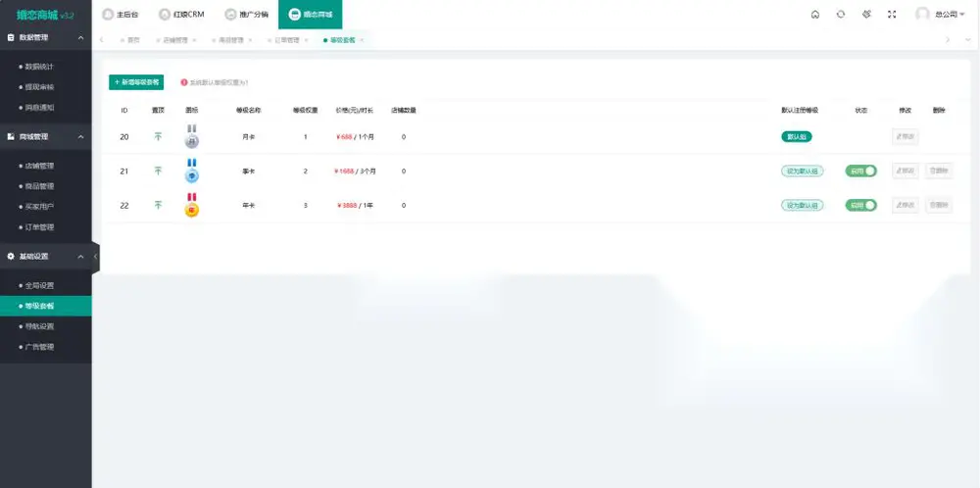This screenshot has width=980, height=488.
Task: Toggle the 启用 status switch for ID 22
Action: 861,205
